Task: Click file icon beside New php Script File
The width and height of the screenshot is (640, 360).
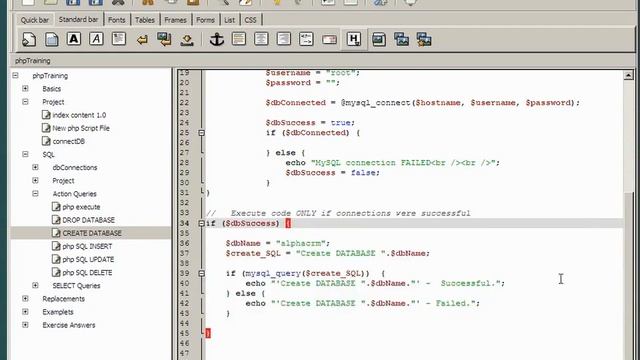Action: coord(46,128)
